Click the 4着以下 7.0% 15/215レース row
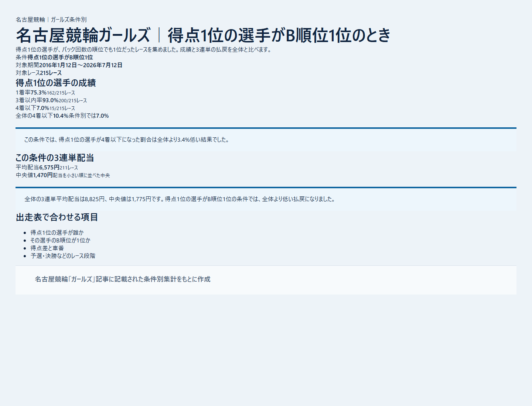532x406 pixels. point(45,108)
